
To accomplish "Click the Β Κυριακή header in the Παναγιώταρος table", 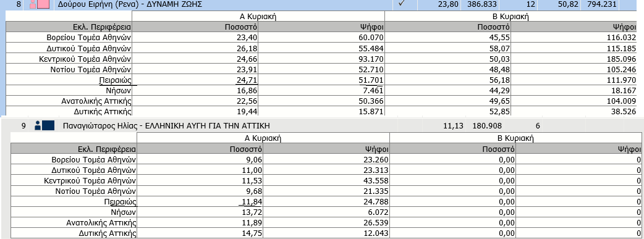I will 516,138.
